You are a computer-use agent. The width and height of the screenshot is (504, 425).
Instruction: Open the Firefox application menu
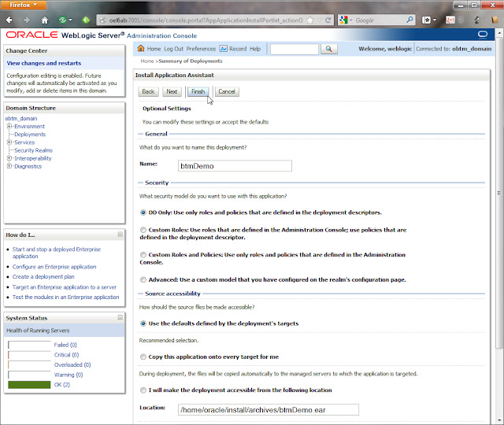click(23, 5)
